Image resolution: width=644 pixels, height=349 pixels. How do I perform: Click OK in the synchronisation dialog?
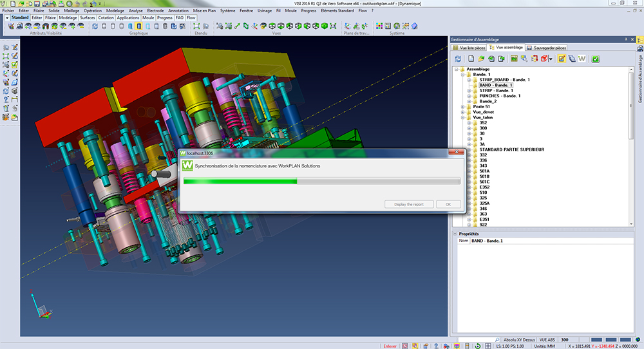tap(448, 204)
